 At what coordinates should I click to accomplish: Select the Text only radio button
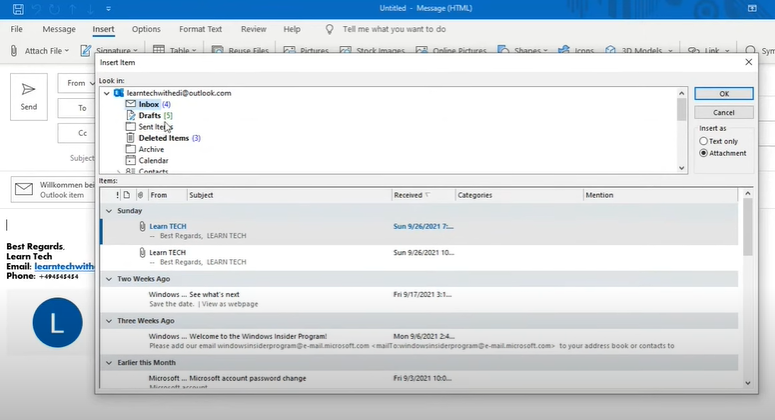pyautogui.click(x=704, y=141)
